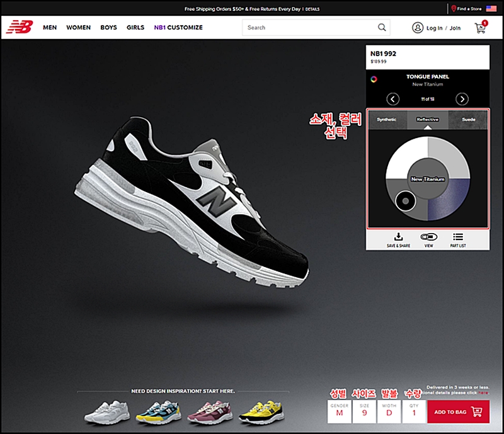Open the MEN menu
504x434 pixels.
(50, 28)
